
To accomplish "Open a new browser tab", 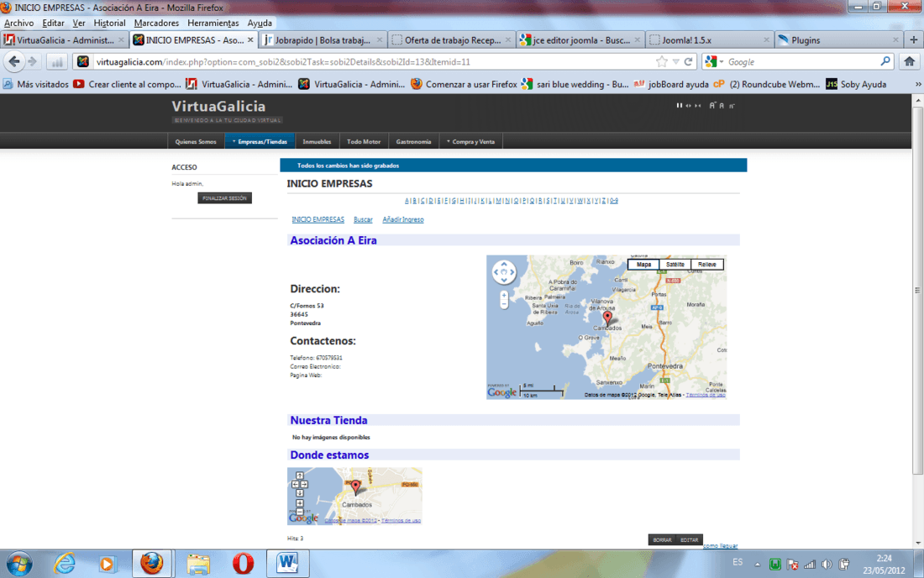I will 914,39.
